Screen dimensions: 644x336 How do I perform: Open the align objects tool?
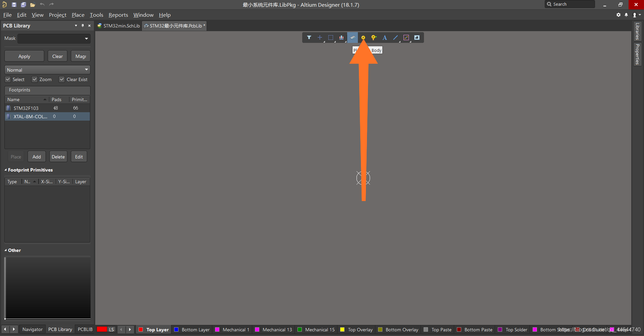pos(341,38)
